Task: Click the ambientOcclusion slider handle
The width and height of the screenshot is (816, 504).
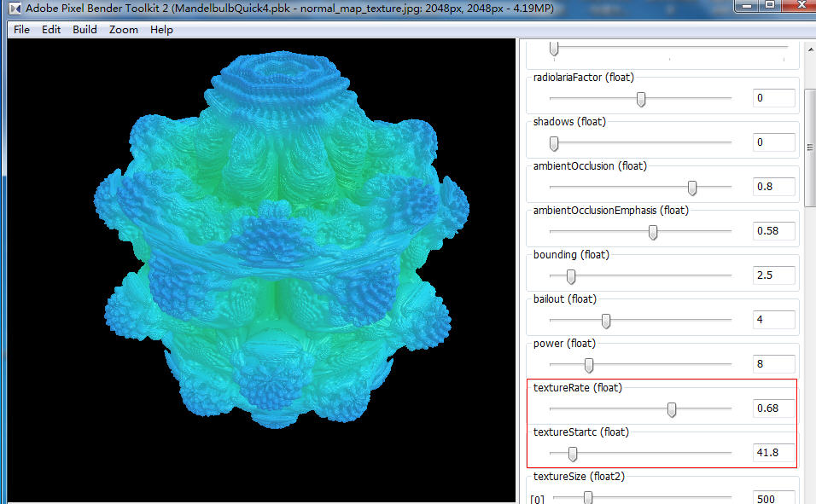Action: pyautogui.click(x=692, y=188)
